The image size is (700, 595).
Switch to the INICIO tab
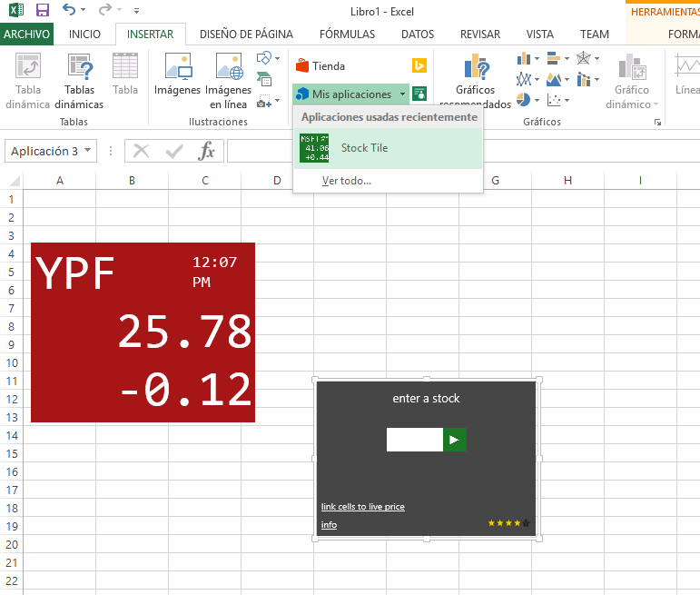pyautogui.click(x=84, y=34)
